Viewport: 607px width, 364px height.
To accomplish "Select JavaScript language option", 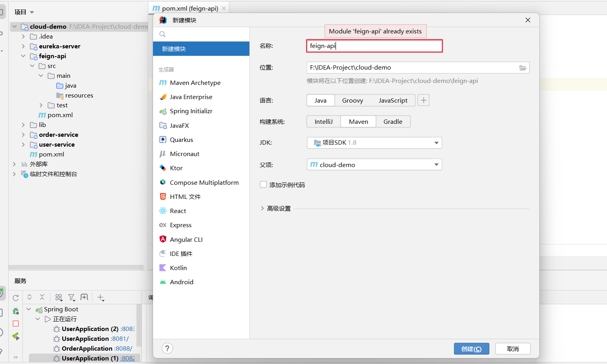I will pyautogui.click(x=393, y=100).
